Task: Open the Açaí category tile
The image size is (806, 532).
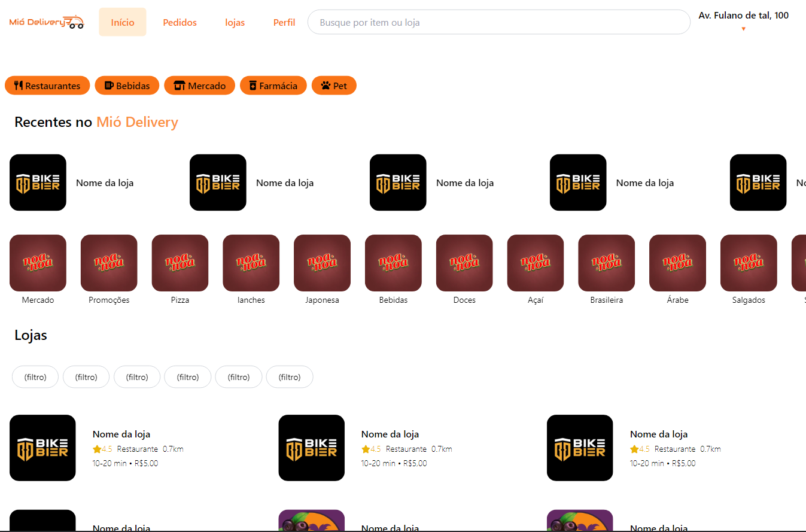Action: pyautogui.click(x=536, y=263)
